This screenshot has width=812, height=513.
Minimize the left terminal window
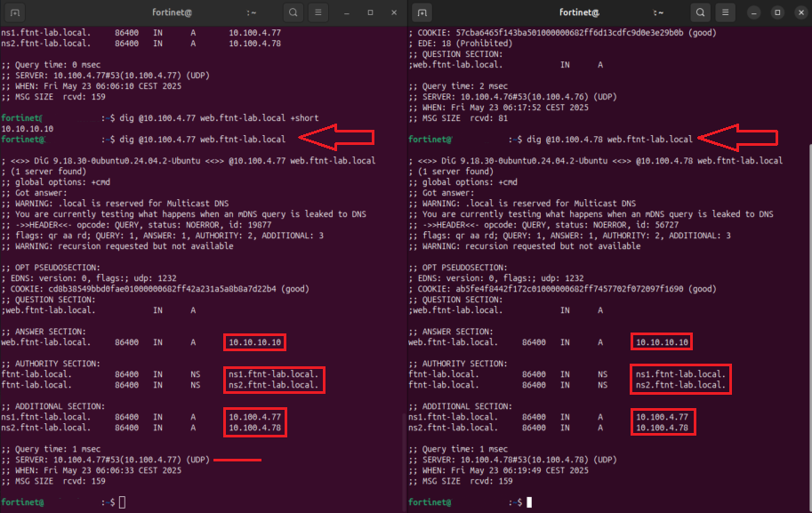[347, 12]
